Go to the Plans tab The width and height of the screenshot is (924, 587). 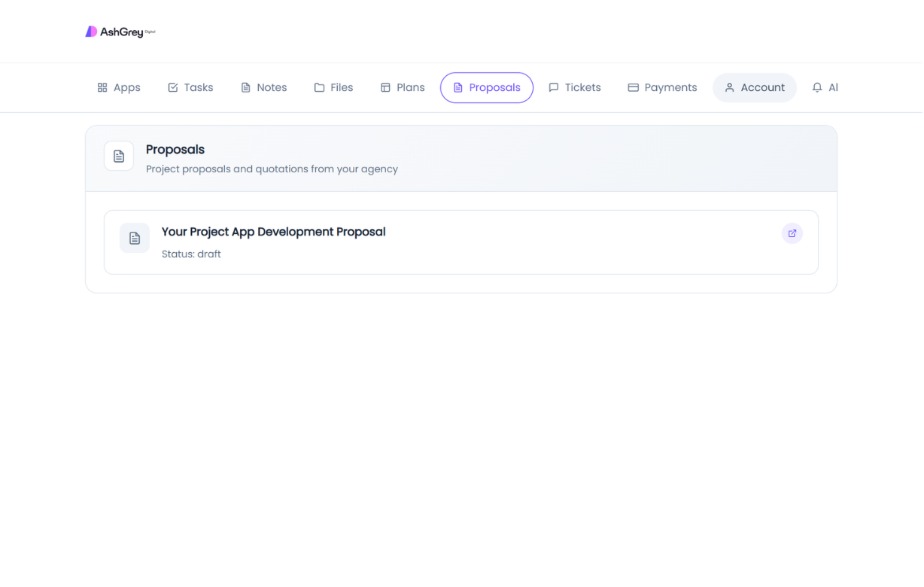[x=403, y=88]
